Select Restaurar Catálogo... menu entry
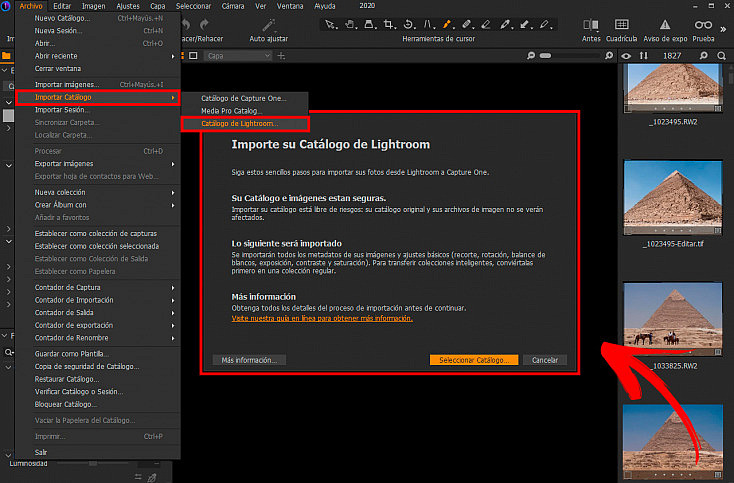The width and height of the screenshot is (734, 483). (x=98, y=379)
